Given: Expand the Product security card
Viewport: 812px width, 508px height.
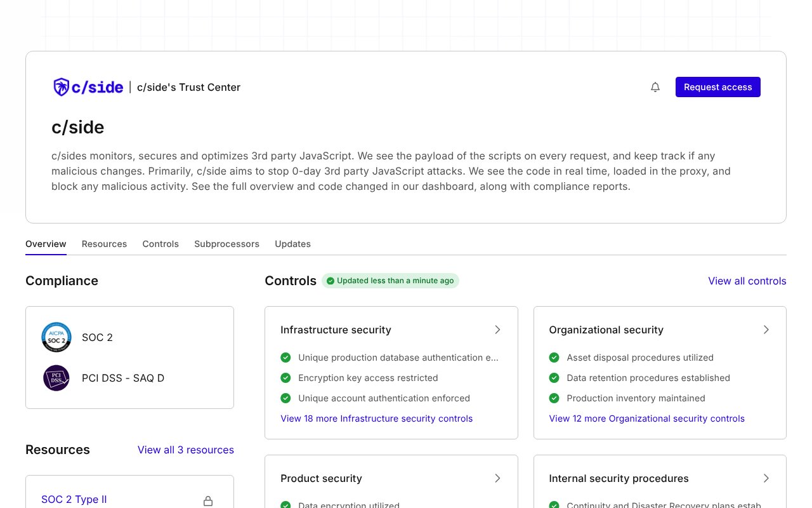Looking at the screenshot, I should click(497, 478).
